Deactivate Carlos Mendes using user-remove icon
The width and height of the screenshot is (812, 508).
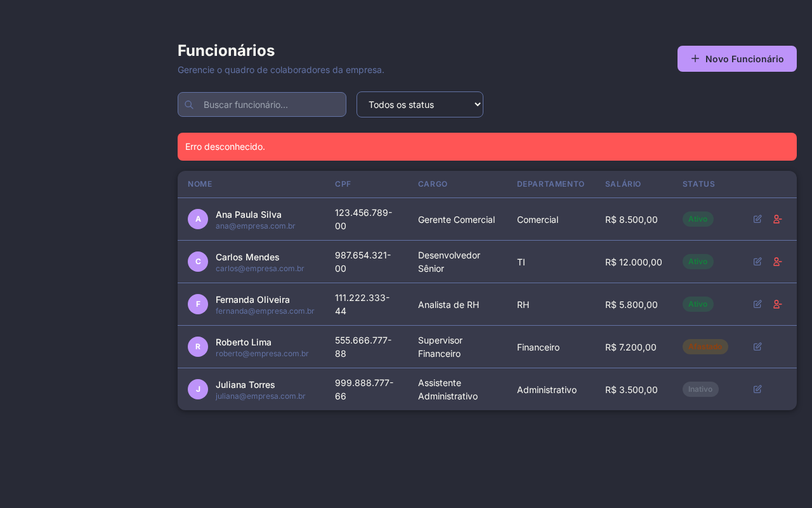(777, 261)
